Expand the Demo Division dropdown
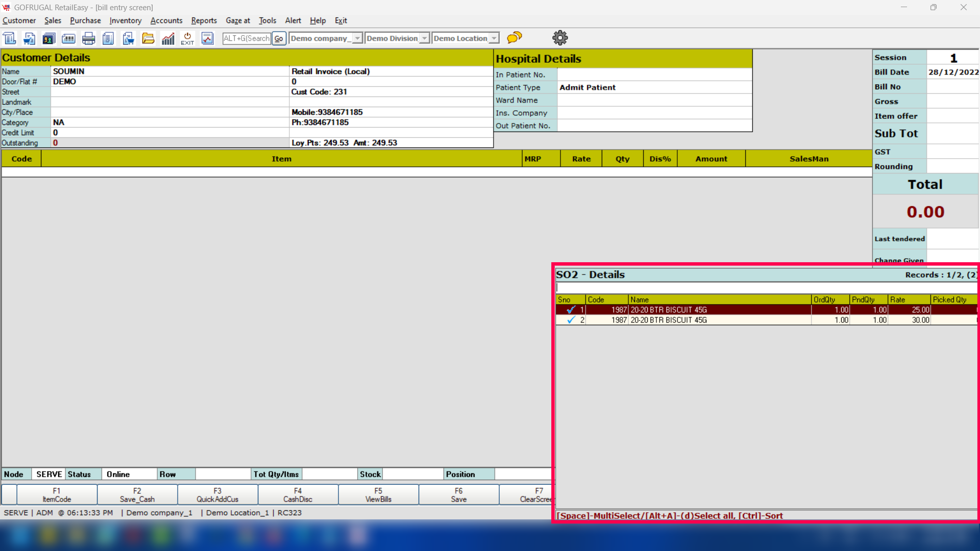The width and height of the screenshot is (980, 551). [x=424, y=38]
